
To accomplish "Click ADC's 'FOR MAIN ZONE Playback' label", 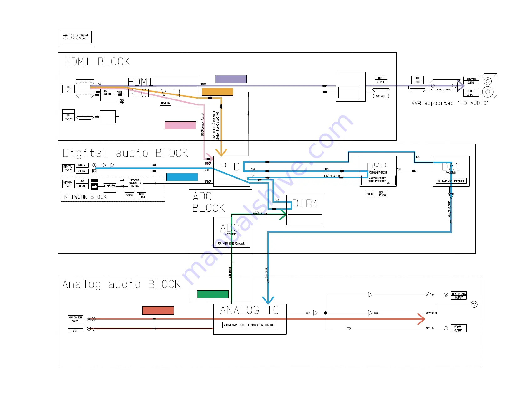I will pos(231,243).
